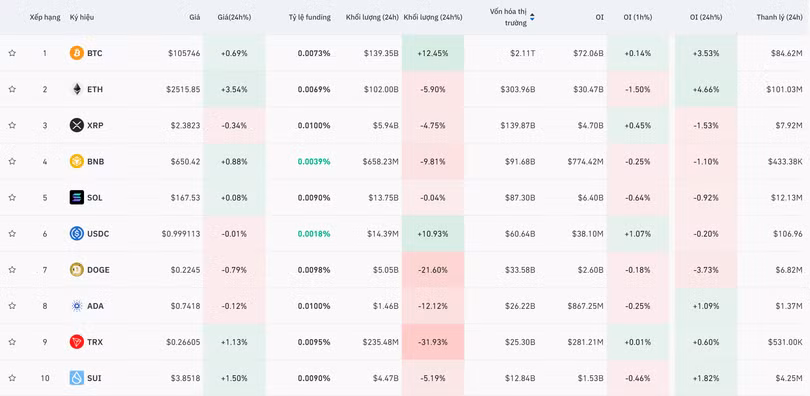Sort by Ký hiệu column header
This screenshot has width=810, height=396.
click(82, 17)
